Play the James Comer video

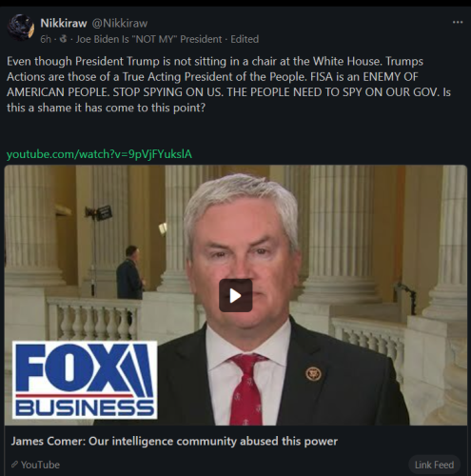235,295
